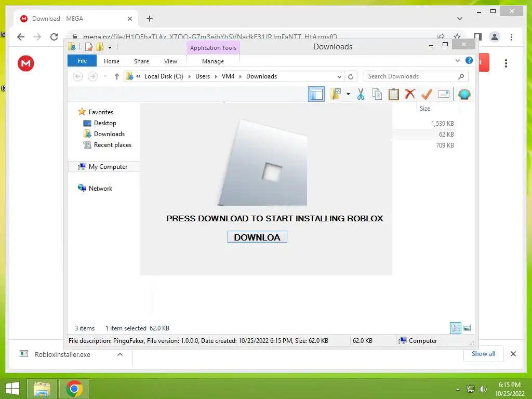Open Windows Start button

[12, 389]
